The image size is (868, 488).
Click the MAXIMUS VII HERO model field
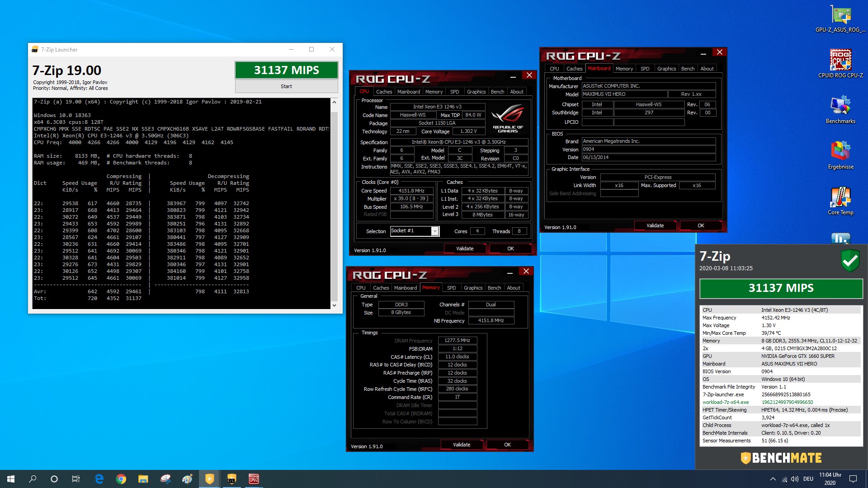[624, 94]
